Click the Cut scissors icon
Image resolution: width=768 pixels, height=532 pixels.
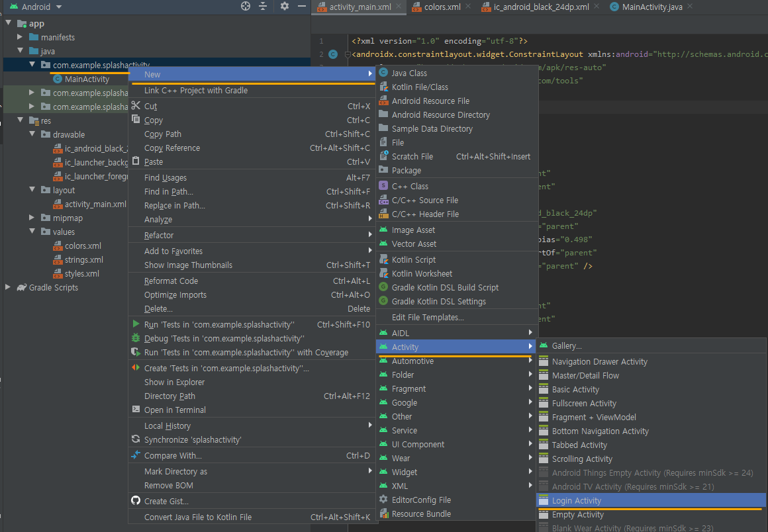tap(136, 106)
